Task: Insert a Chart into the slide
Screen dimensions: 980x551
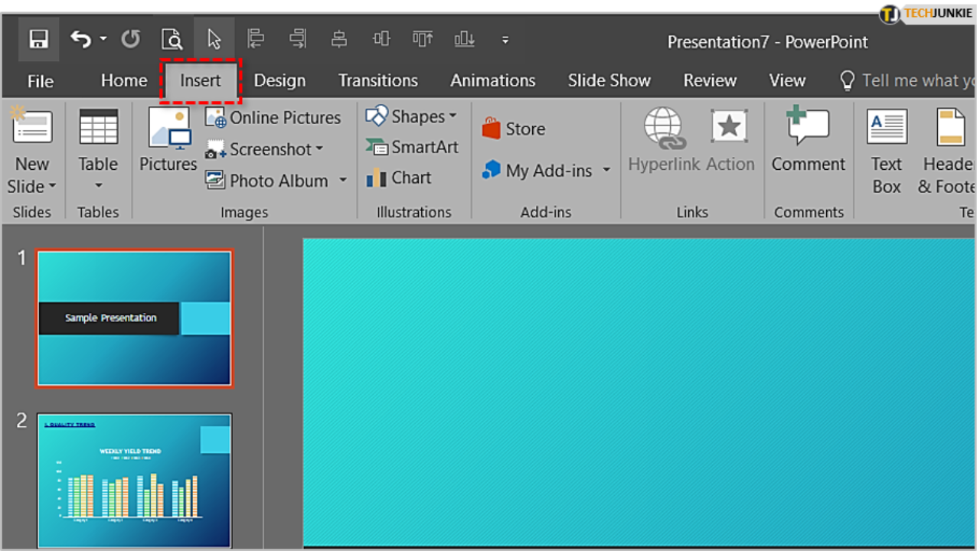Action: tap(399, 178)
